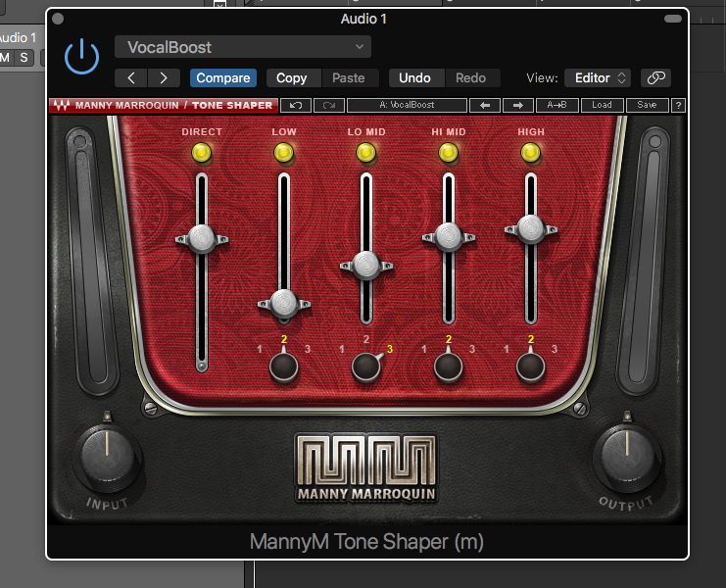Go to the previous preset arrow
The height and width of the screenshot is (588, 726).
tap(131, 77)
